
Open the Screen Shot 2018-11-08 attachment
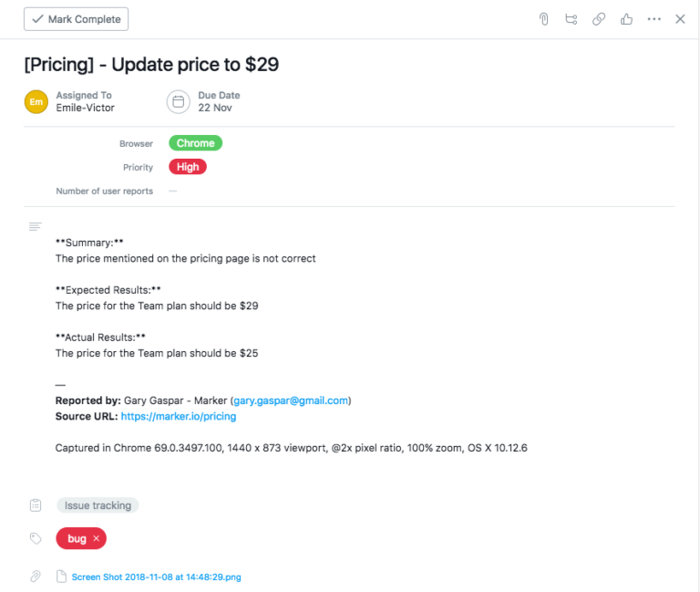click(156, 576)
